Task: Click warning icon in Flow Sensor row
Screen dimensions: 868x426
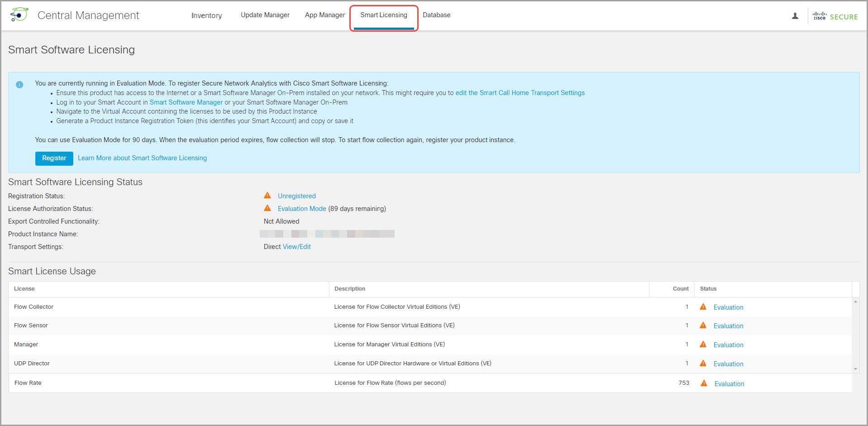Action: click(x=703, y=325)
